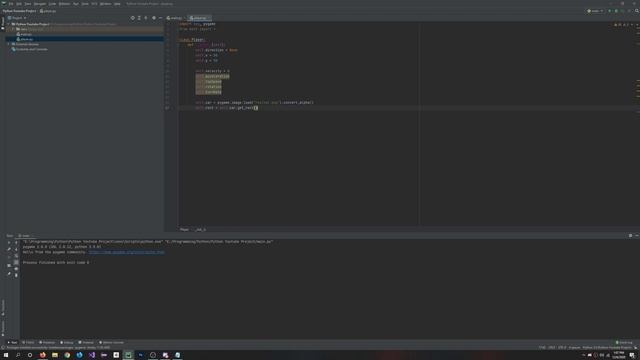Open File Explorer from the taskbar
Image resolution: width=640 pixels, height=360 pixels.
[55, 355]
